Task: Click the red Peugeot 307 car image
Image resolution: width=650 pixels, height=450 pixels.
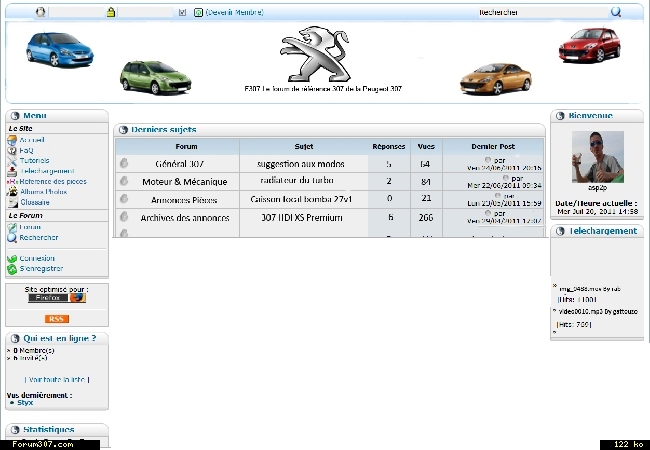Action: point(589,45)
